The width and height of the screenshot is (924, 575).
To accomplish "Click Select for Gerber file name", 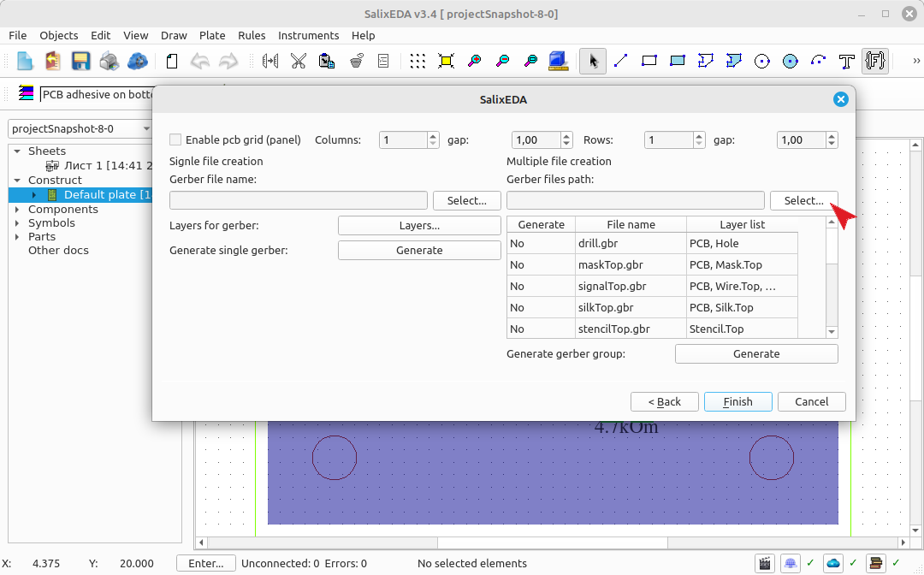I will [x=467, y=200].
